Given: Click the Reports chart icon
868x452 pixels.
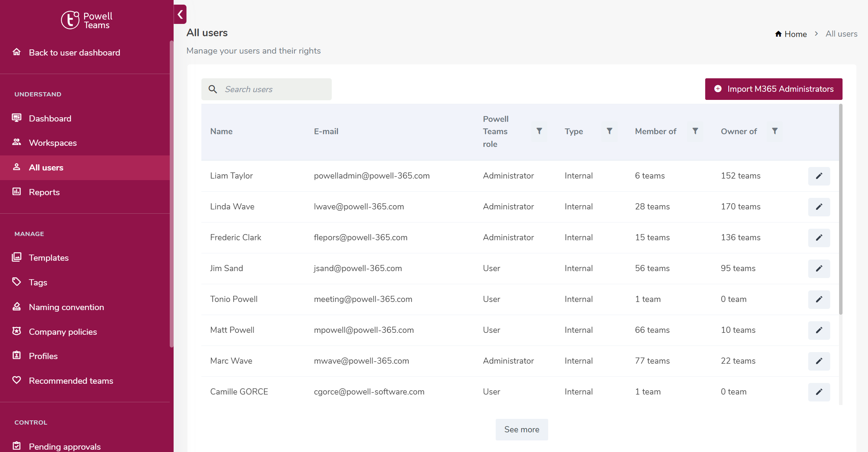Looking at the screenshot, I should pyautogui.click(x=17, y=191).
